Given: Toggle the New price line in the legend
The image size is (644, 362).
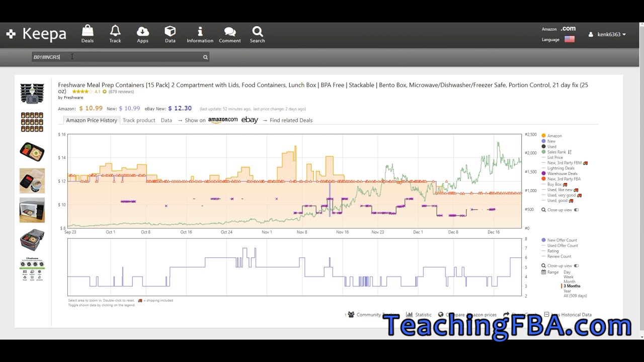Looking at the screenshot, I should [x=548, y=141].
